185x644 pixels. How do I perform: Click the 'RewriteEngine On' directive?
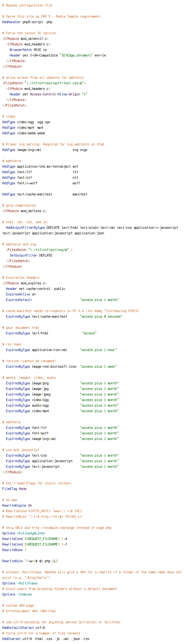[x=17, y=505]
